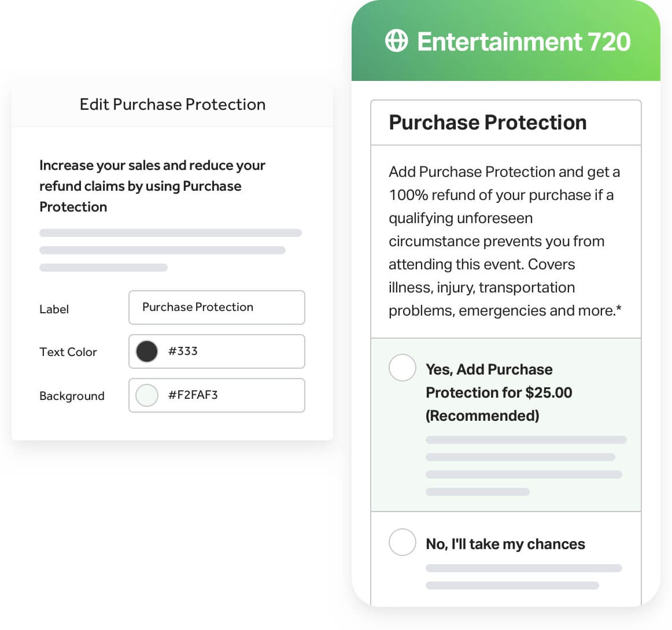Image resolution: width=672 pixels, height=630 pixels.
Task: Select the empty radio circle next to Yes option
Action: pos(403,368)
